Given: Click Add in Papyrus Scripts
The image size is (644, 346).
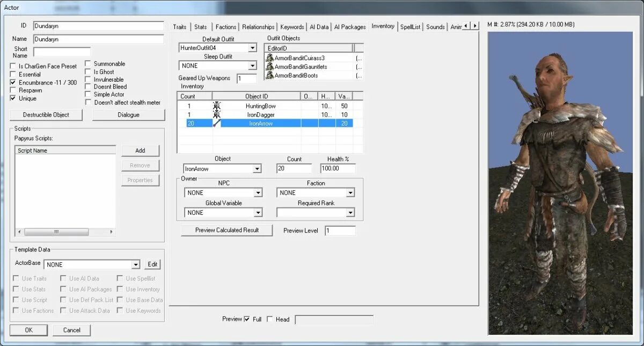Looking at the screenshot, I should [x=140, y=151].
